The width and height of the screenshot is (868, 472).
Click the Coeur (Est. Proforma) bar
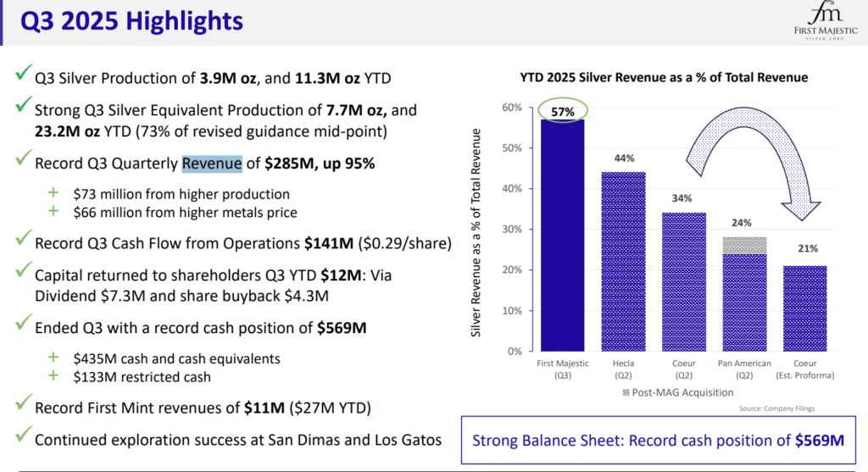806,309
